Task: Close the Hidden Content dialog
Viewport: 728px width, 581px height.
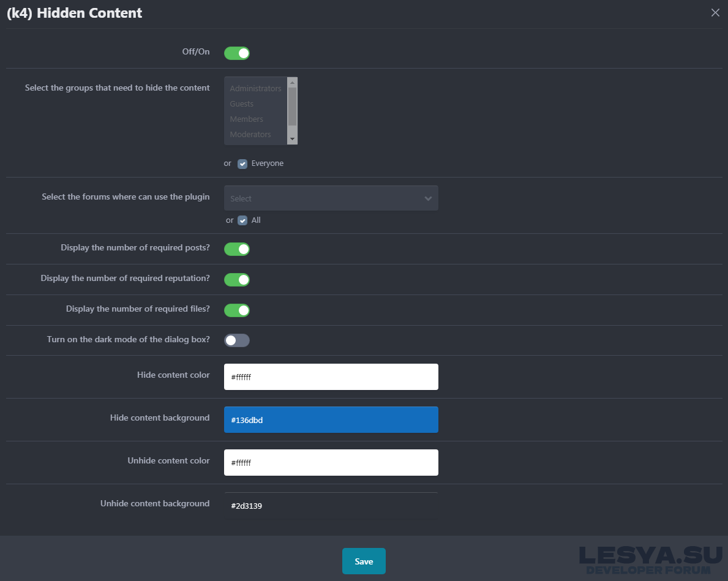Action: [x=715, y=13]
